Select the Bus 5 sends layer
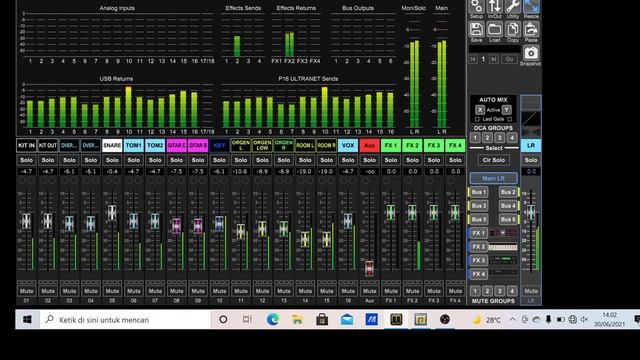640x360 pixels. coord(478,220)
